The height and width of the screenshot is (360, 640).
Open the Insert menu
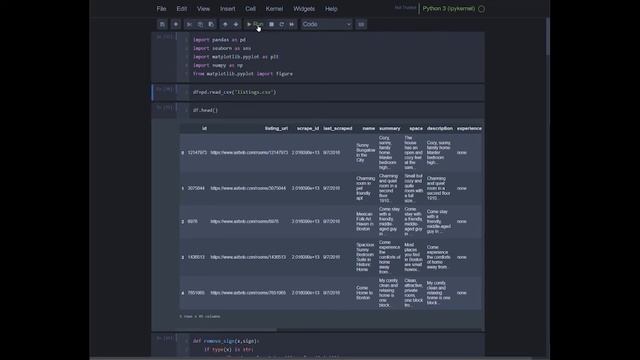(227, 9)
